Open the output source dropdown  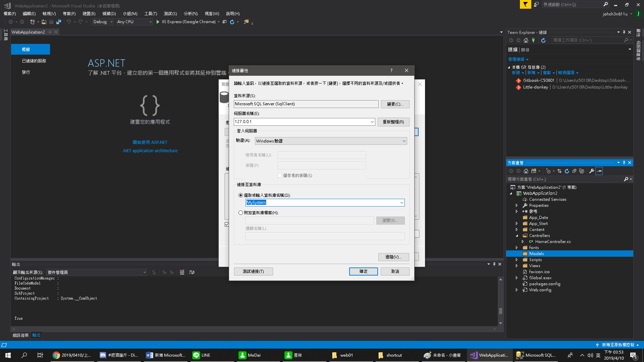tap(97, 272)
